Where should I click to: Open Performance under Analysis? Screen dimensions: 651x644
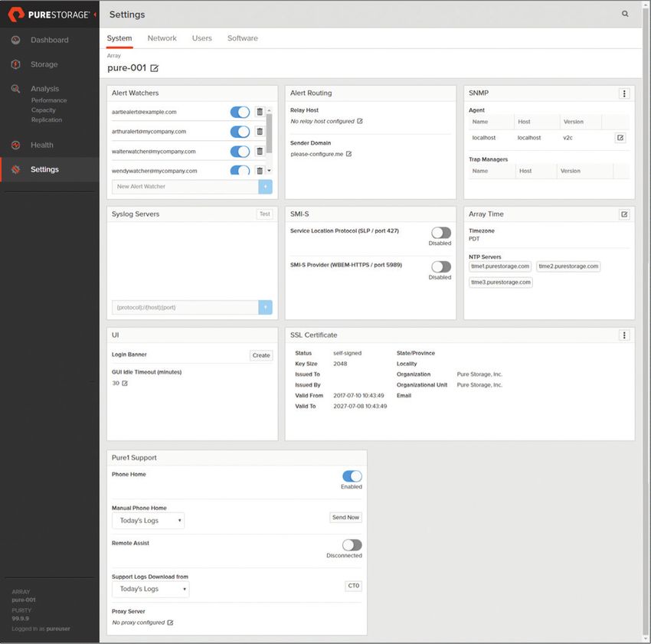point(49,100)
